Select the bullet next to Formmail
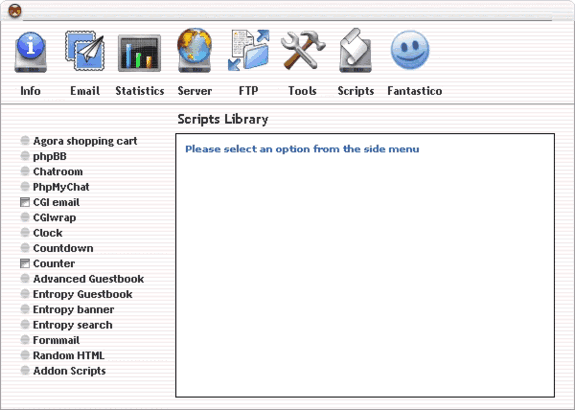The image size is (575, 410). pos(25,340)
